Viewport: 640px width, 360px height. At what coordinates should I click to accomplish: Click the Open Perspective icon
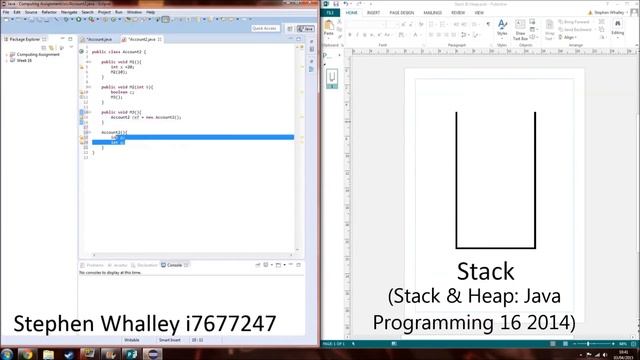(290, 29)
